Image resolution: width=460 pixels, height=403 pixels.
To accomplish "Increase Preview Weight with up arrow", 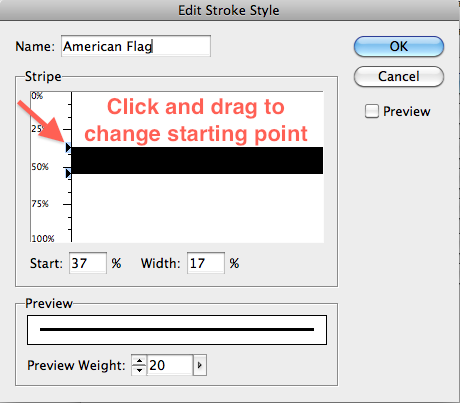I will tap(139, 361).
